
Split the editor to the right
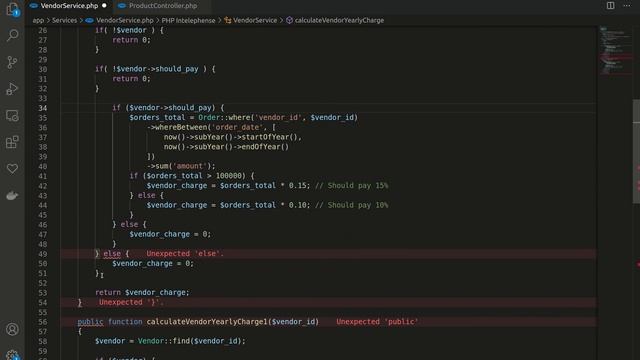(x=610, y=5)
